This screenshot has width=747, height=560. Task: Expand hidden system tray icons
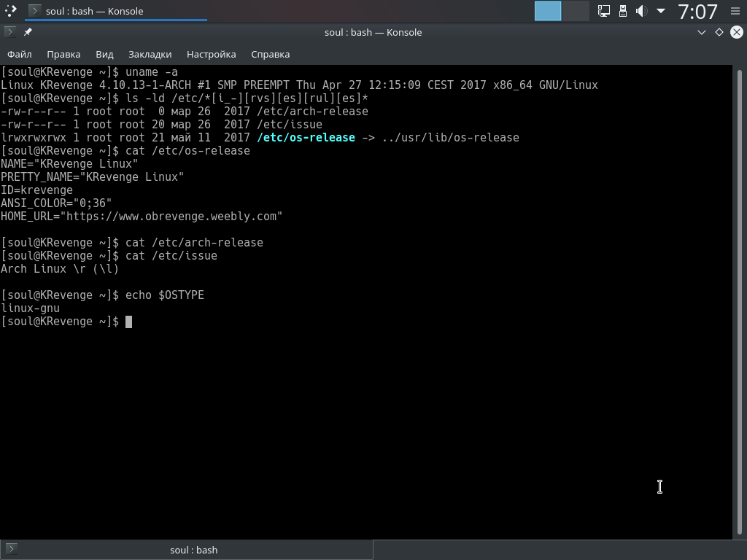[661, 10]
